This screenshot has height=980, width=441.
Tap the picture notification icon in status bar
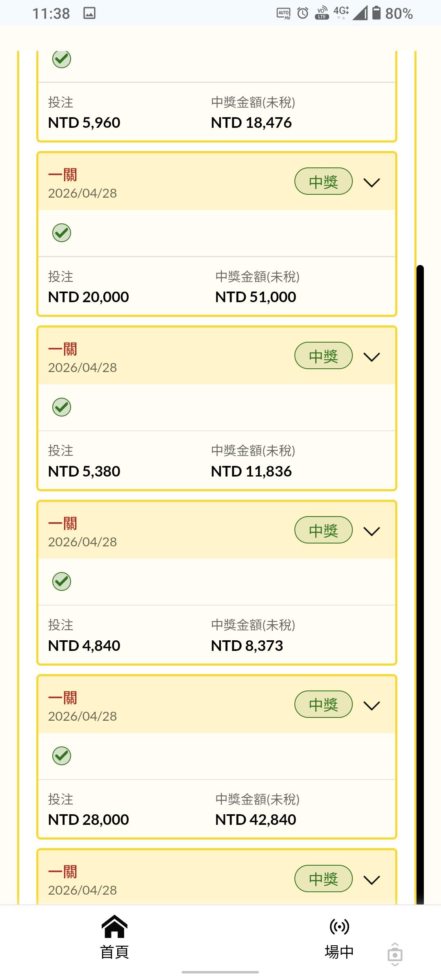[x=89, y=13]
